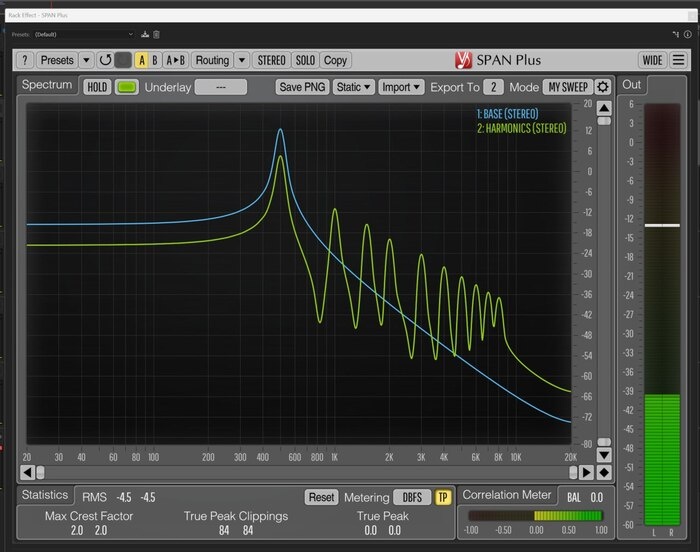Toggle the green spectrum enable button
The width and height of the screenshot is (700, 552).
pyautogui.click(x=127, y=87)
